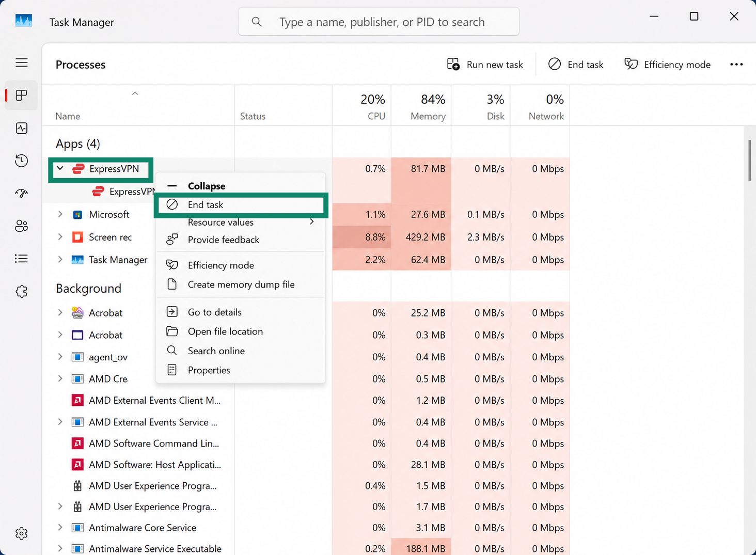Open the Users page icon
The height and width of the screenshot is (555, 756).
[x=22, y=226]
